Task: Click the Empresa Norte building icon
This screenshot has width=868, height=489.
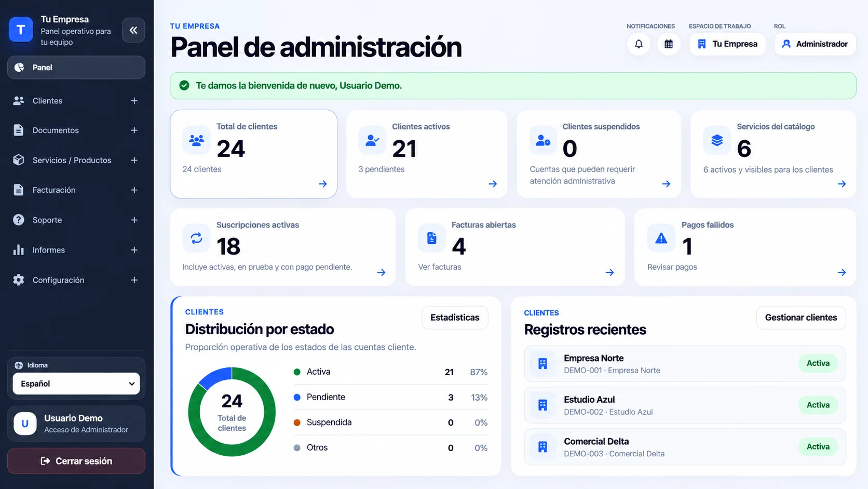Action: coord(542,364)
